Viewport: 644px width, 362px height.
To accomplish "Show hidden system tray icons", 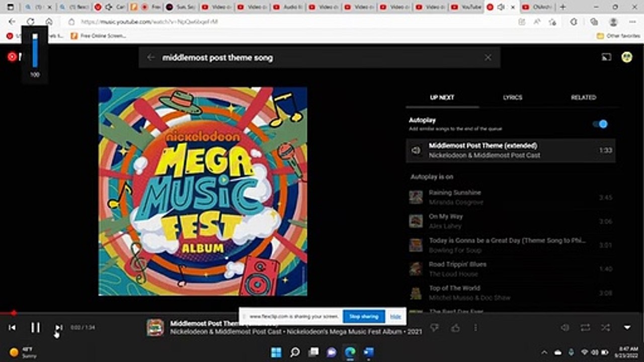I will 544,352.
